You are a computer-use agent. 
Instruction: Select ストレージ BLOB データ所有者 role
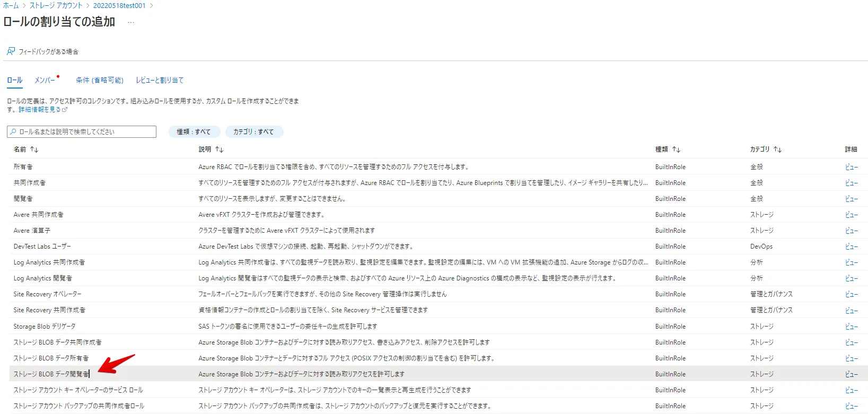click(x=439, y=358)
